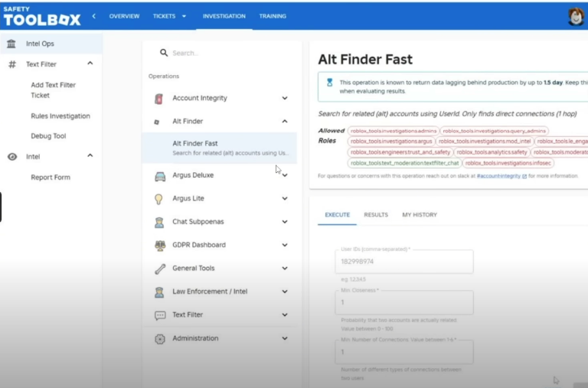Click the User IDs input field
The height and width of the screenshot is (388, 588).
(404, 261)
